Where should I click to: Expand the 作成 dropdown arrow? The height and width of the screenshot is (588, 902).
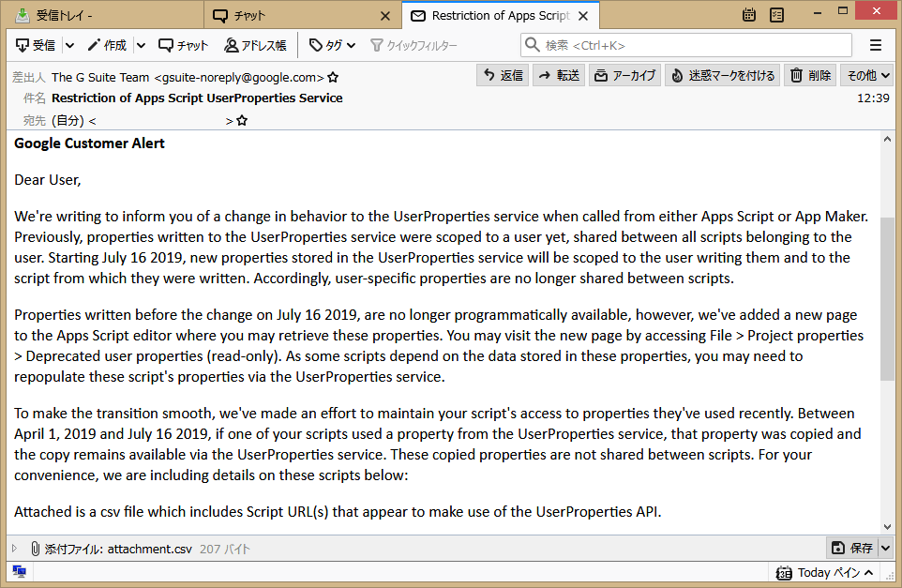141,45
